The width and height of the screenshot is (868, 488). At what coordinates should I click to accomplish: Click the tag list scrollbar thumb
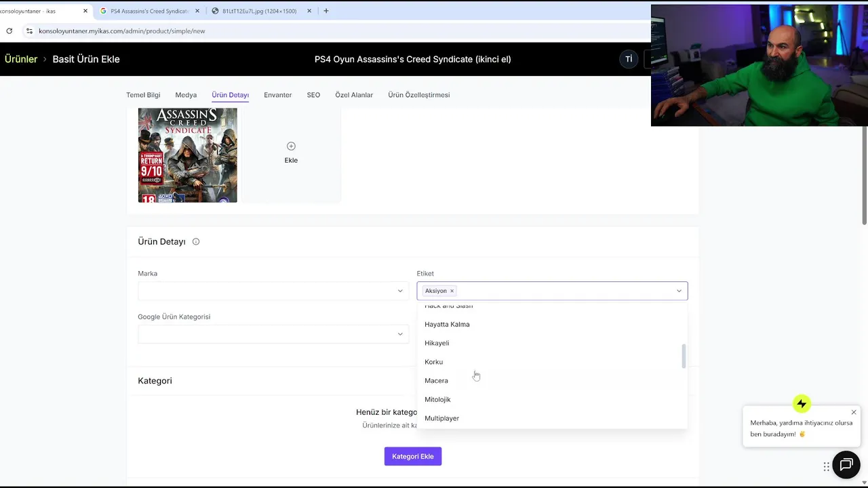pyautogui.click(x=684, y=357)
